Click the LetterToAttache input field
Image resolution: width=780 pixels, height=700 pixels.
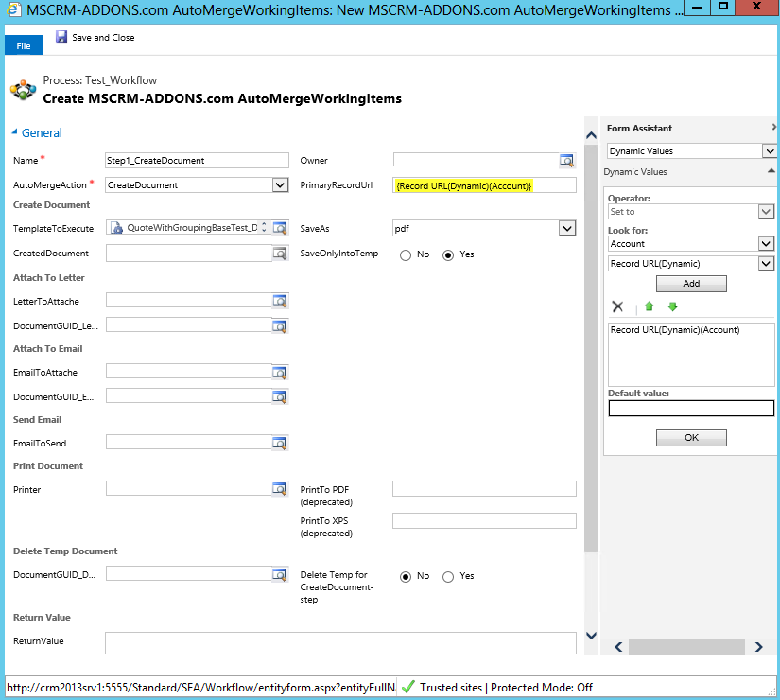189,301
